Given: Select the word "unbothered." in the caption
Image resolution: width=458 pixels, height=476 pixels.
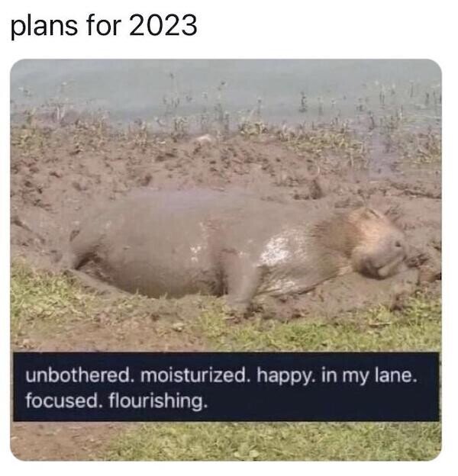Looking at the screenshot, I should pos(80,376).
